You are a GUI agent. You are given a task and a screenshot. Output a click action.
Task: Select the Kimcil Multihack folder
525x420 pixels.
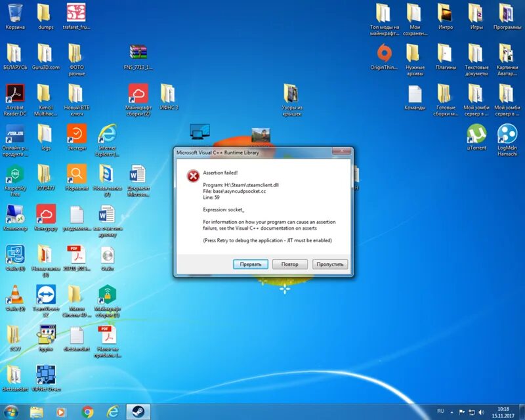45,100
